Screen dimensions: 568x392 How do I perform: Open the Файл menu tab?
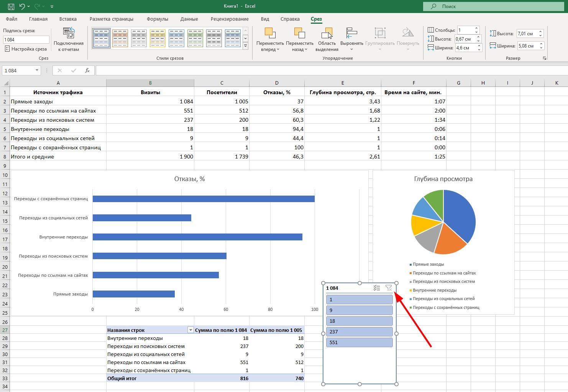pyautogui.click(x=11, y=19)
